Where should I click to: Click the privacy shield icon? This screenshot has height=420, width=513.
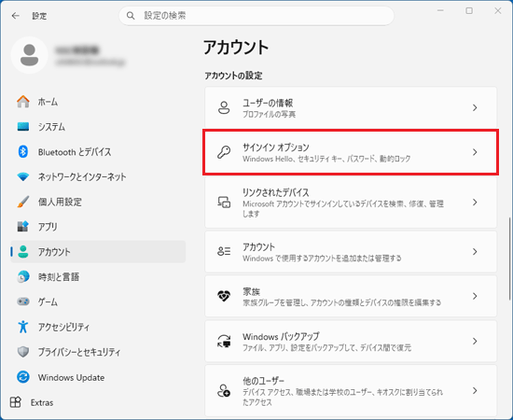23,352
